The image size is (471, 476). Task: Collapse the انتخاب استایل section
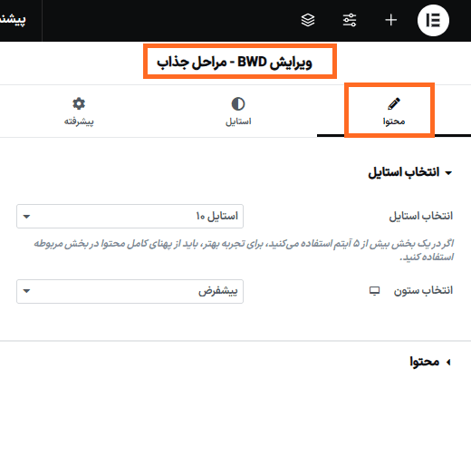click(x=409, y=172)
